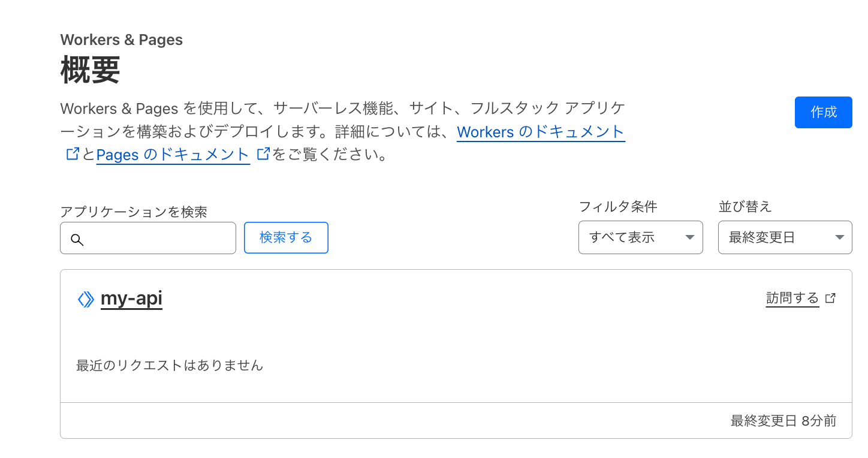Click the external link icon after Pages のドキュメント
This screenshot has height=458, width=868.
click(x=261, y=153)
